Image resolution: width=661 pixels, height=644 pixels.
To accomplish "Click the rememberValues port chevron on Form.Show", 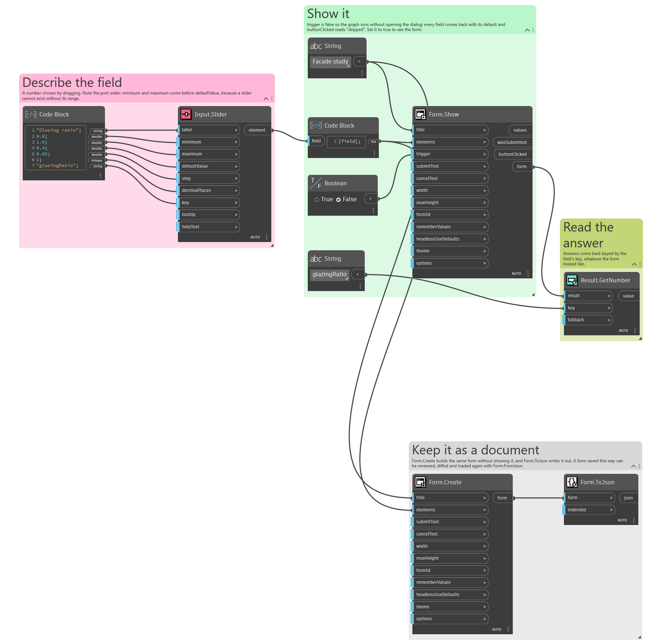I will pyautogui.click(x=485, y=227).
